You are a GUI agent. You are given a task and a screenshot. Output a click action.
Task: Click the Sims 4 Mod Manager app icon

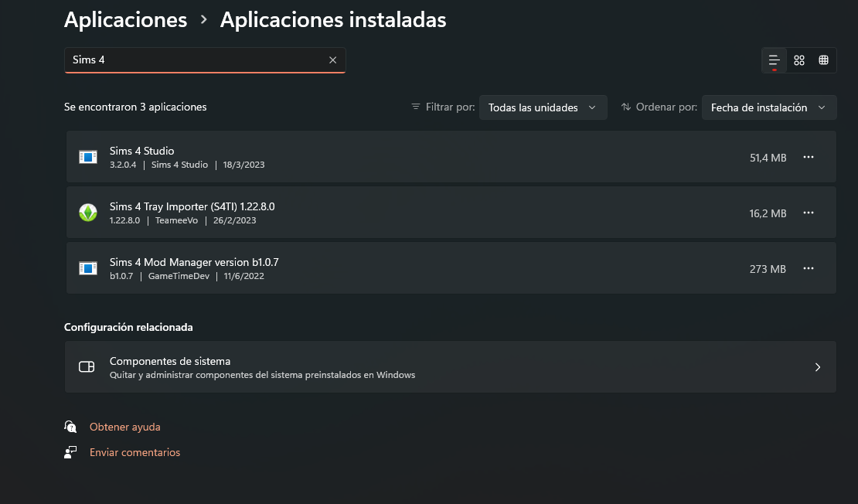(x=87, y=268)
